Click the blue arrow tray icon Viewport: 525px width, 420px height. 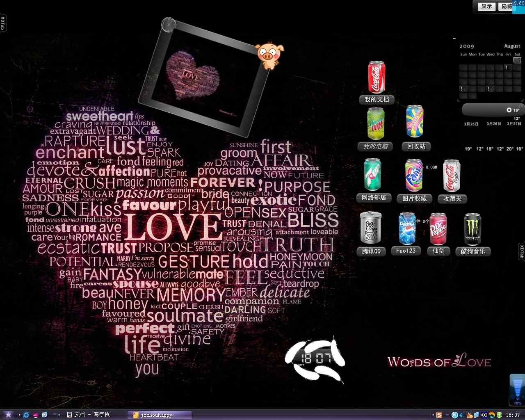pos(462,415)
